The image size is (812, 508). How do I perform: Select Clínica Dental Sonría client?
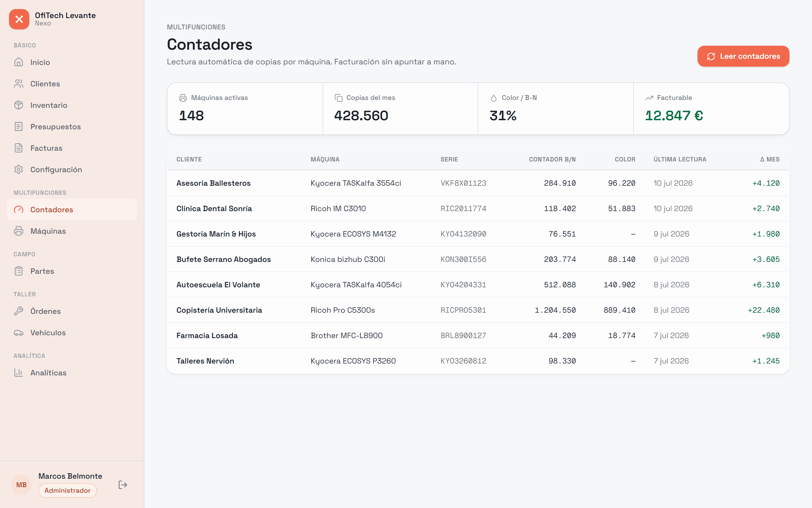pos(214,209)
